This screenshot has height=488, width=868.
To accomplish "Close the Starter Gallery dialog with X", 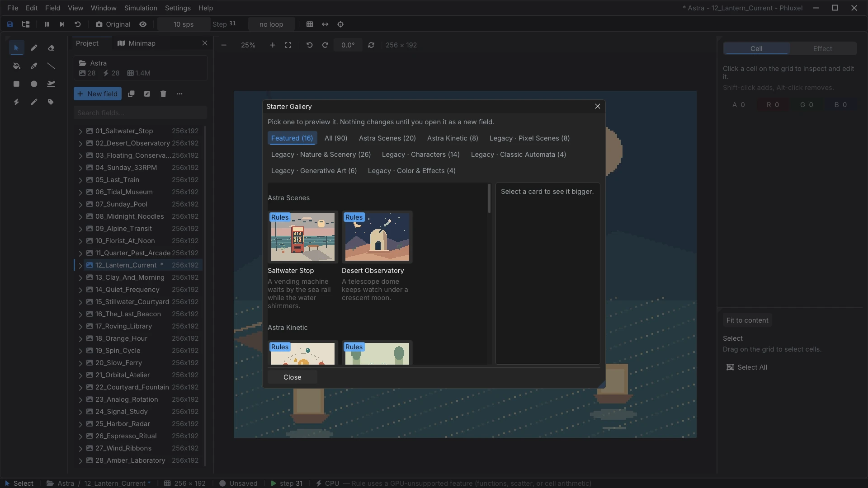I will tap(598, 107).
